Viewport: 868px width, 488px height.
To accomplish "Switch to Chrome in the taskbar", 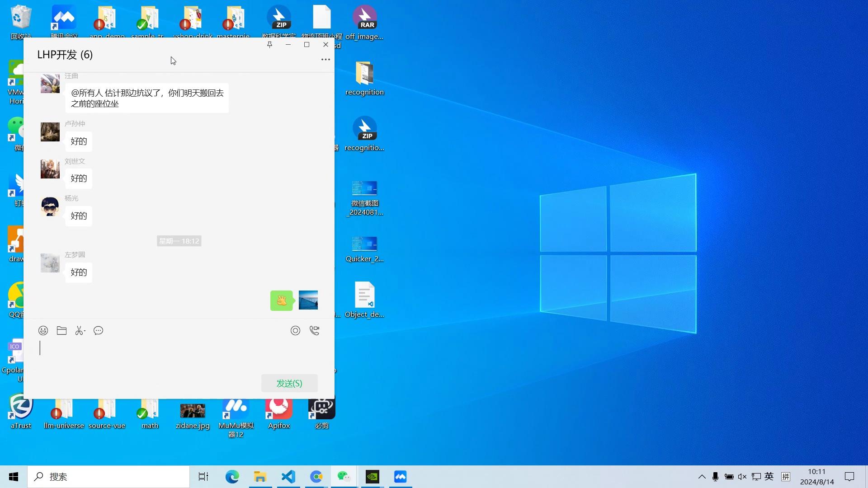I will coord(316,477).
